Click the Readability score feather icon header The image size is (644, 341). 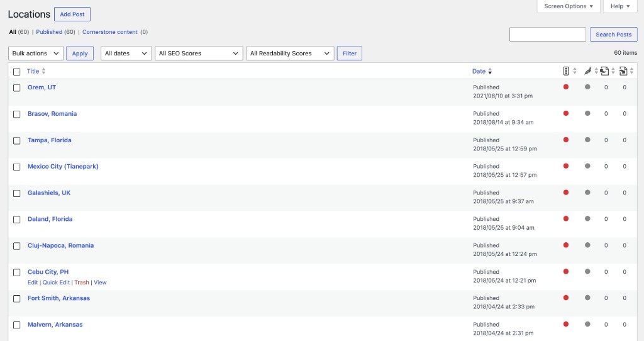588,71
